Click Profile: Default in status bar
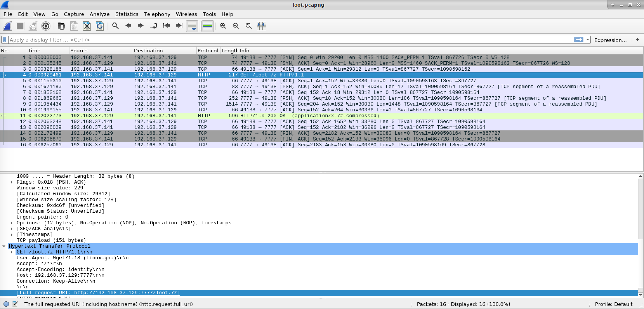The image size is (644, 309). (x=614, y=304)
